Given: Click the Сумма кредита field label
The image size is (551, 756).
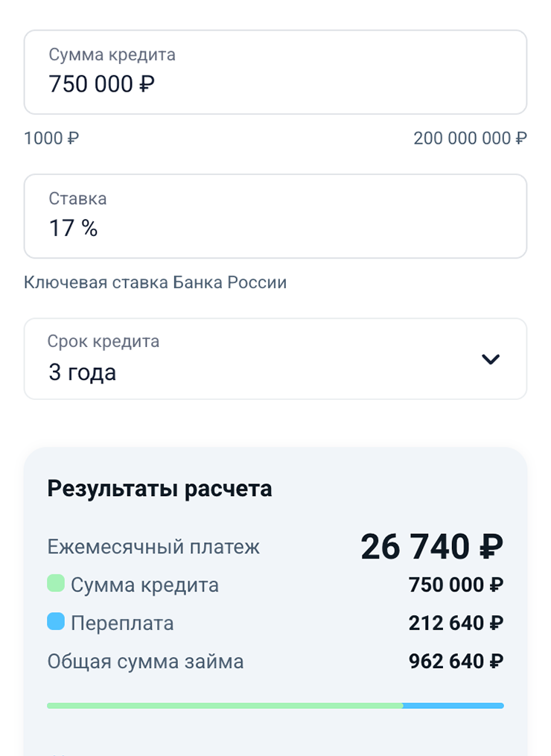Looking at the screenshot, I should click(112, 54).
